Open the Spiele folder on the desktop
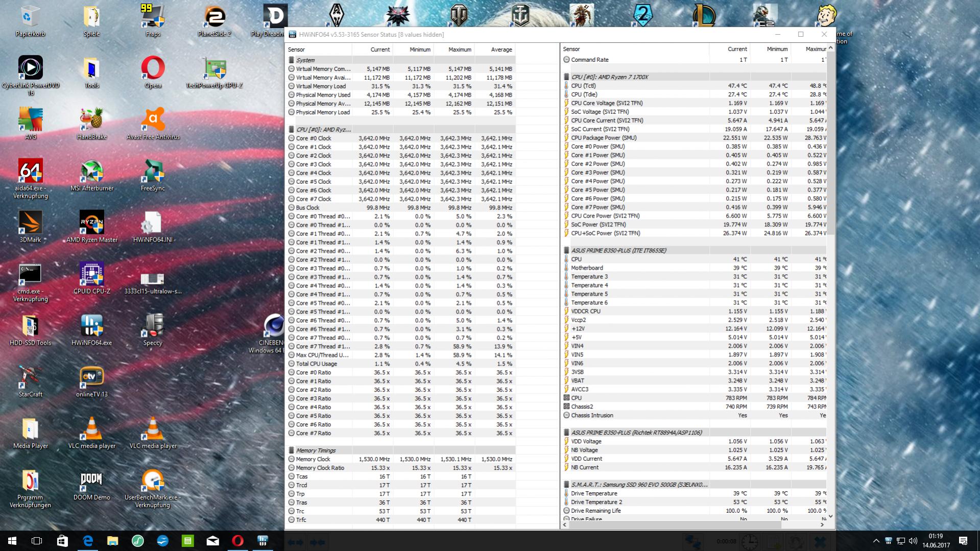The width and height of the screenshot is (980, 551). [x=91, y=21]
